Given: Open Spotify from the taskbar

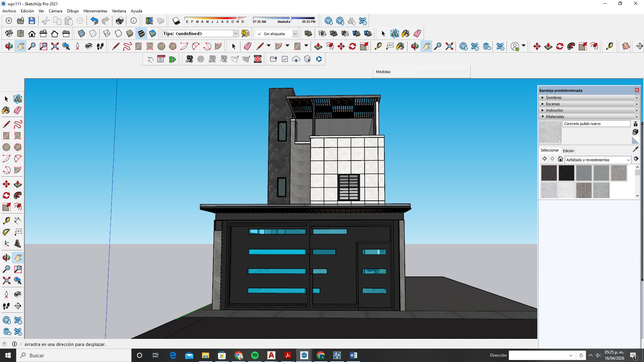Looking at the screenshot, I should [x=255, y=355].
